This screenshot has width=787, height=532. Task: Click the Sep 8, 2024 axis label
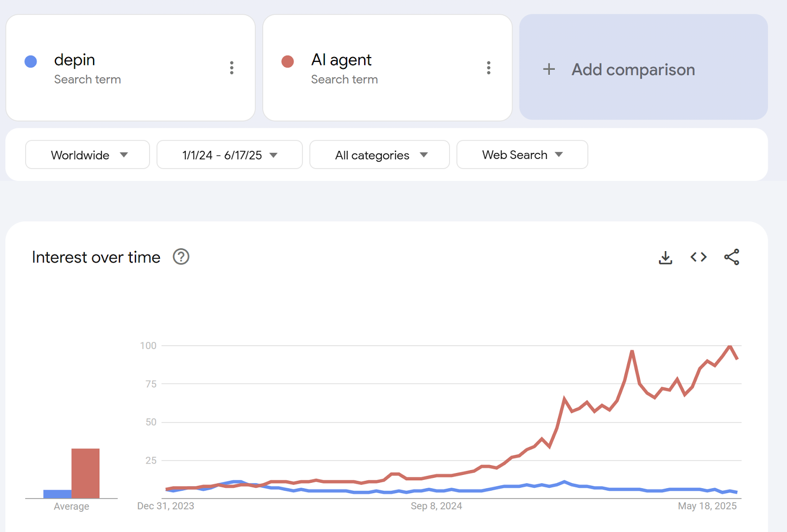point(436,506)
